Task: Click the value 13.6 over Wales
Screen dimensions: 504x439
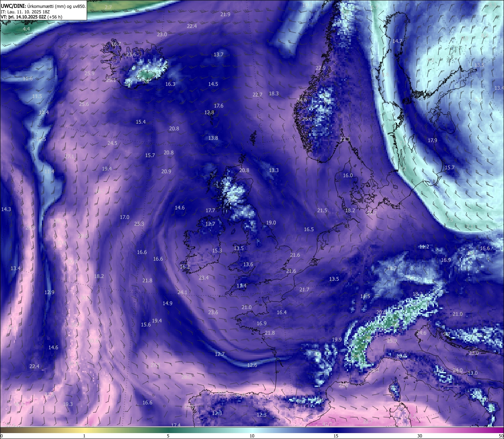Action: [248, 265]
